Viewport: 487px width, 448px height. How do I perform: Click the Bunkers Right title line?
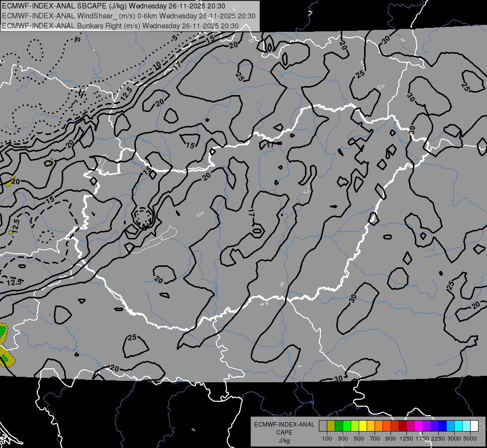pos(120,26)
